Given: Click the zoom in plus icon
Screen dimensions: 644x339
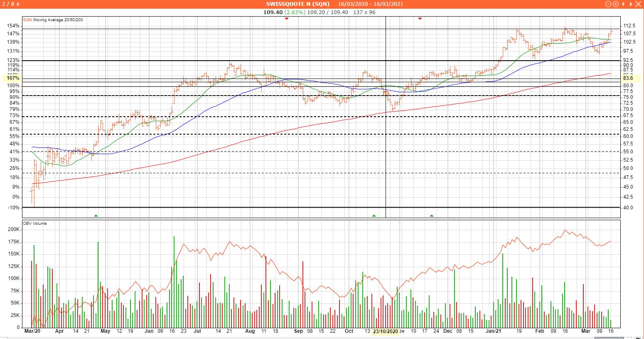Looking at the screenshot, I should click(x=615, y=4).
